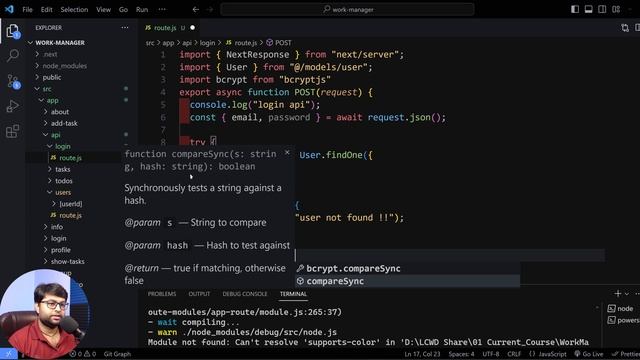This screenshot has width=640, height=360.
Task: Open Run and Debug view
Action: [13, 106]
